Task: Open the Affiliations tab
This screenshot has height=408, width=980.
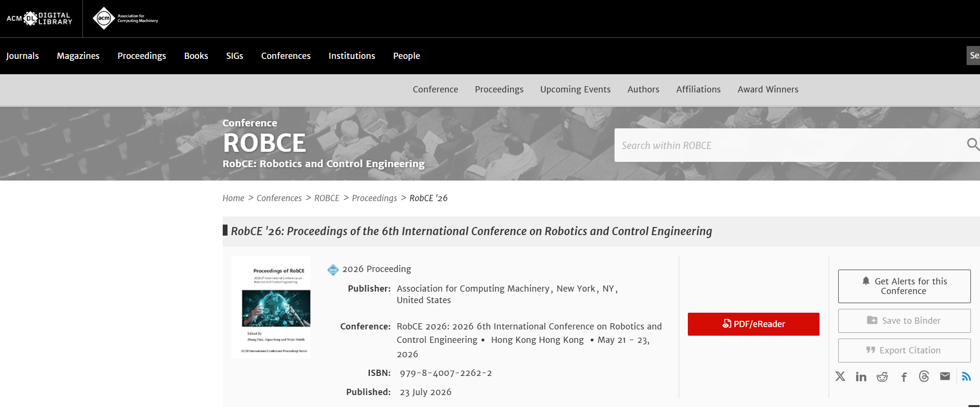Action: pos(698,90)
